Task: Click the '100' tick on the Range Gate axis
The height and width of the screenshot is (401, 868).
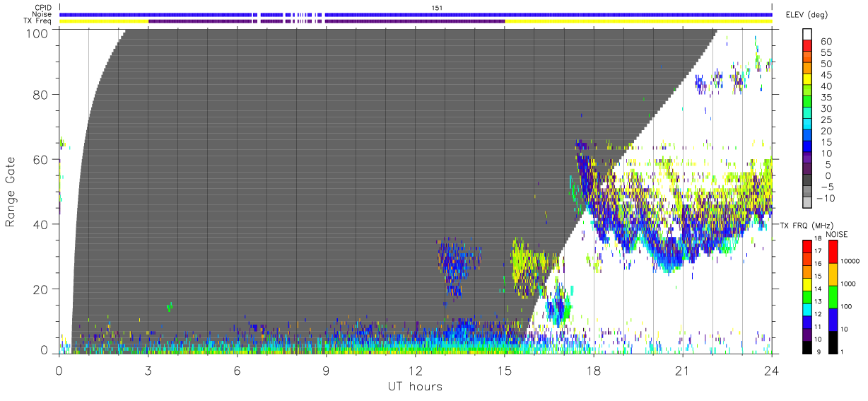Action: [x=37, y=33]
